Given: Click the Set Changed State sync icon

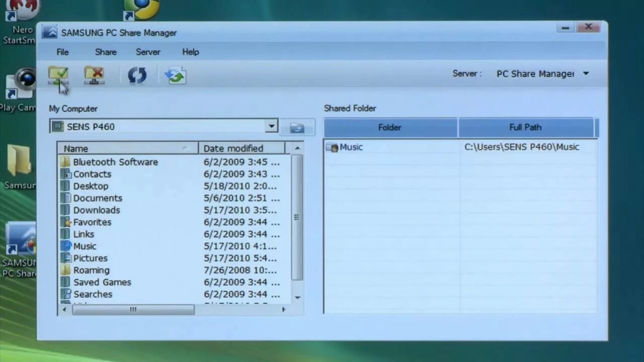Looking at the screenshot, I should (176, 76).
